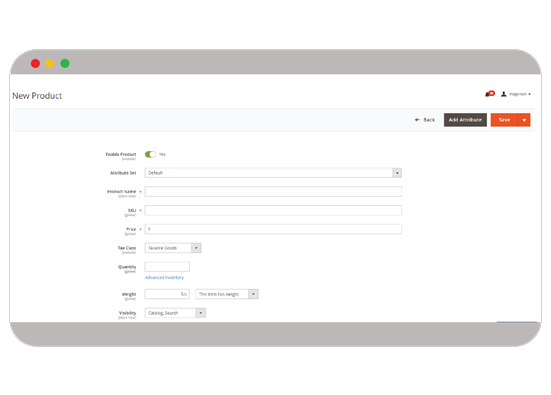
Task: Open the magnest user account menu
Action: coord(516,94)
